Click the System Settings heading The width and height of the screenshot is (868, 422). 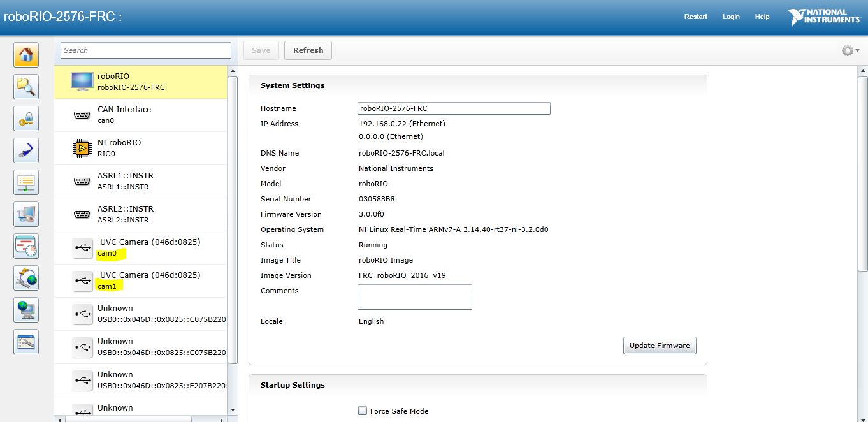[293, 85]
